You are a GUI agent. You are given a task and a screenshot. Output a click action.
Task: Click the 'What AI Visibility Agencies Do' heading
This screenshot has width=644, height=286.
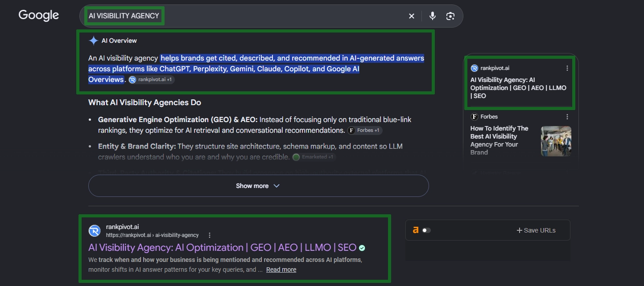click(x=144, y=102)
